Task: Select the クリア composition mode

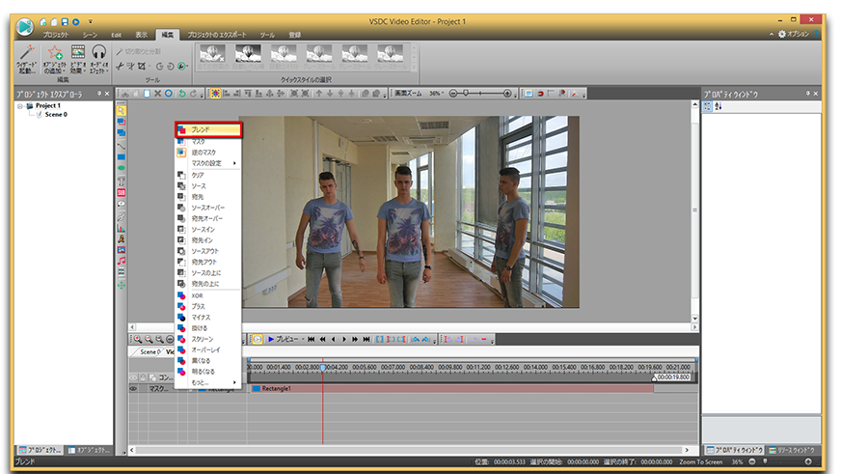Action: [208, 175]
